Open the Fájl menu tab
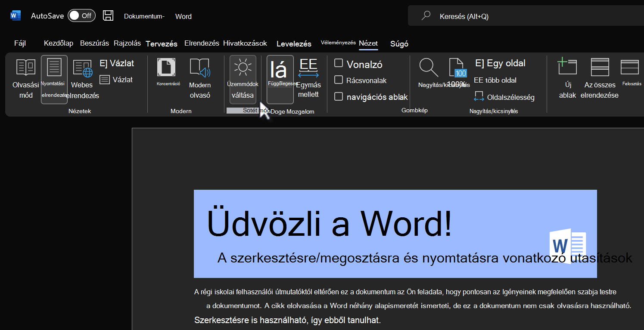Screen dimensions: 644x330 pos(20,43)
